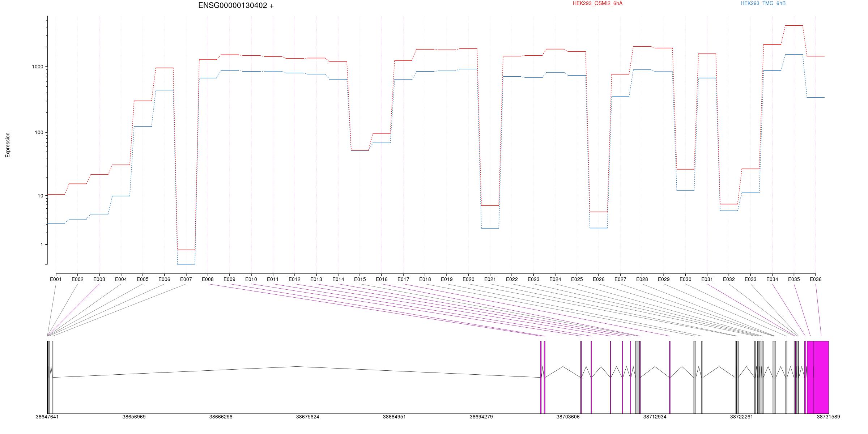The height and width of the screenshot is (434, 868).
Task: Click the exon label E017
Action: pos(403,279)
